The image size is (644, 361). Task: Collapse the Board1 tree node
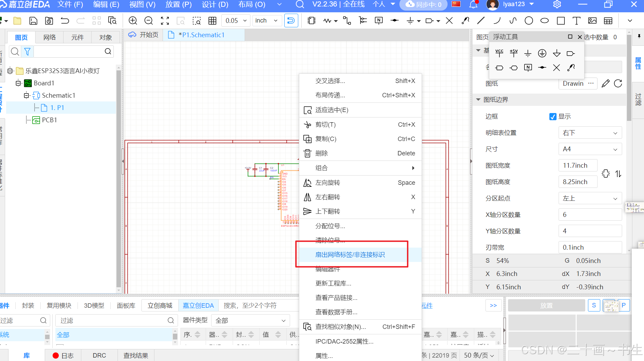(x=18, y=83)
